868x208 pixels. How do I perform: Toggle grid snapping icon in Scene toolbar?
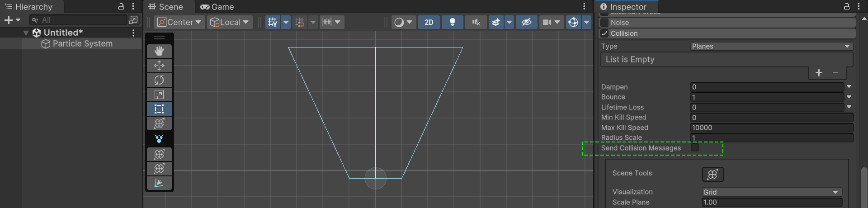(x=273, y=22)
